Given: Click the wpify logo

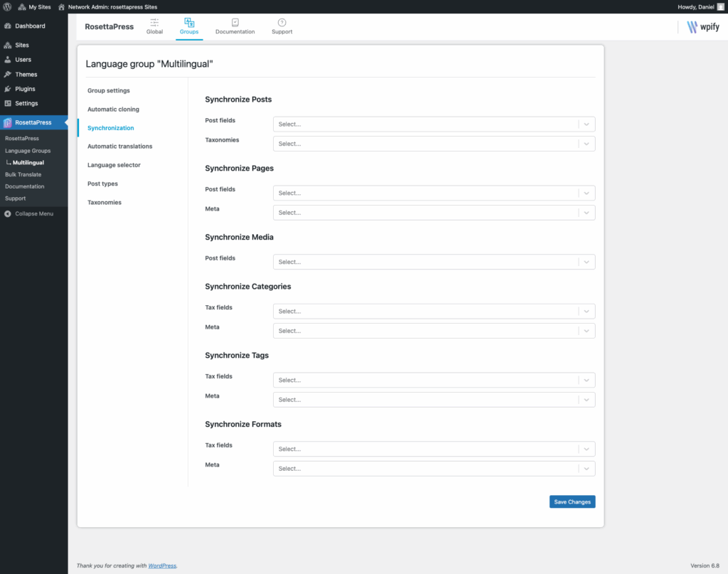Looking at the screenshot, I should pyautogui.click(x=702, y=27).
